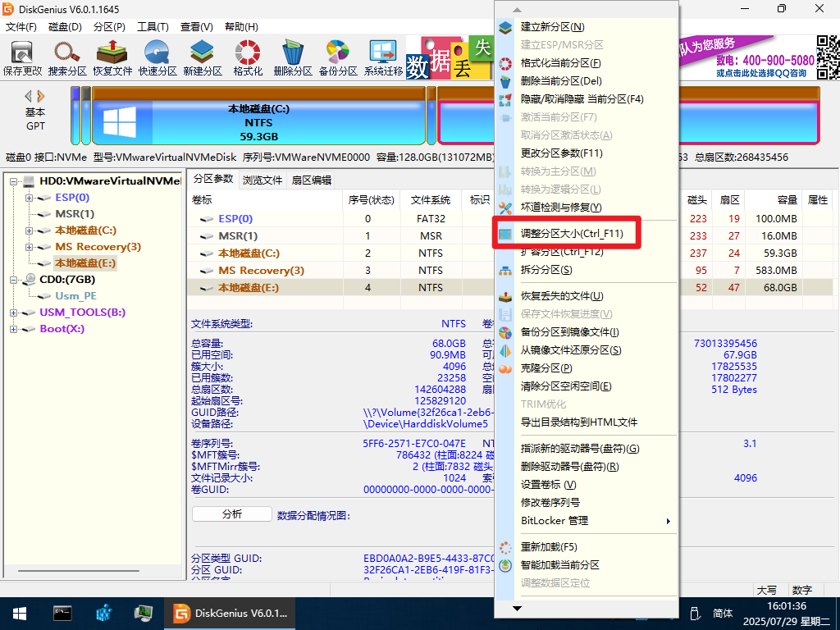This screenshot has width=840, height=630.
Task: Expand the MS Recovery(3) tree node
Action: (x=30, y=247)
